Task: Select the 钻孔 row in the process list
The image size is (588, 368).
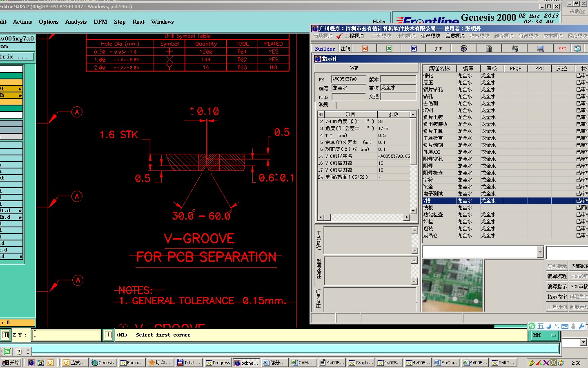Action: (x=505, y=96)
